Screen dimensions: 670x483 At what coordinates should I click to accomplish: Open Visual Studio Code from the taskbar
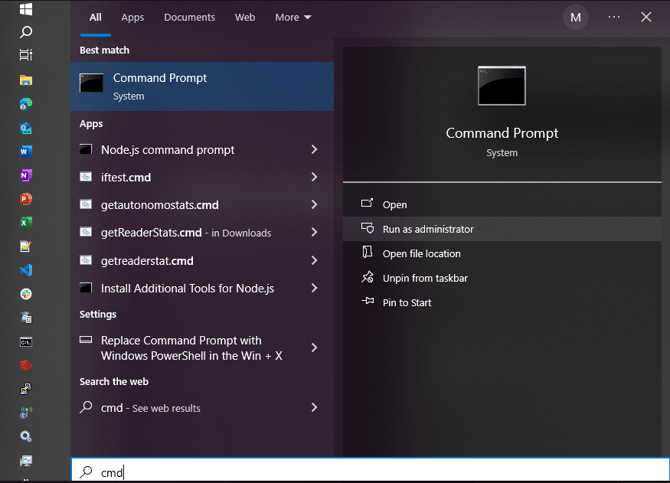click(x=26, y=270)
